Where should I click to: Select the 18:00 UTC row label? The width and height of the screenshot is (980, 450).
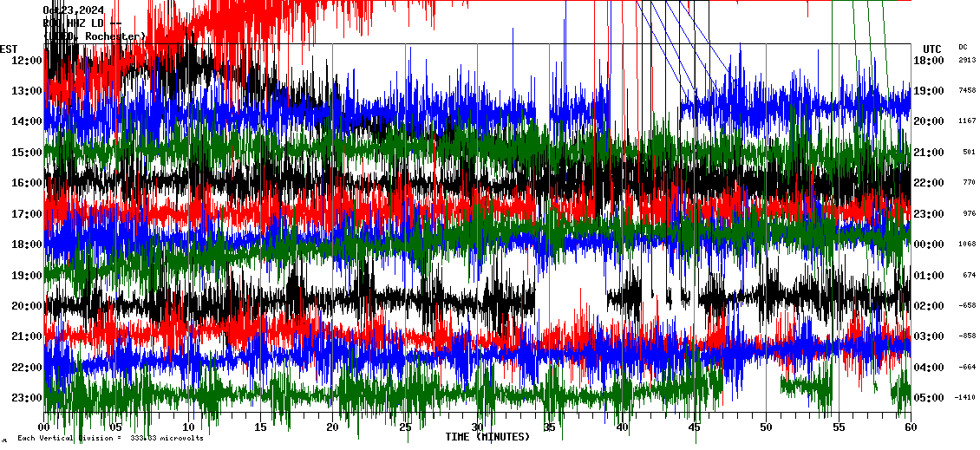[928, 61]
